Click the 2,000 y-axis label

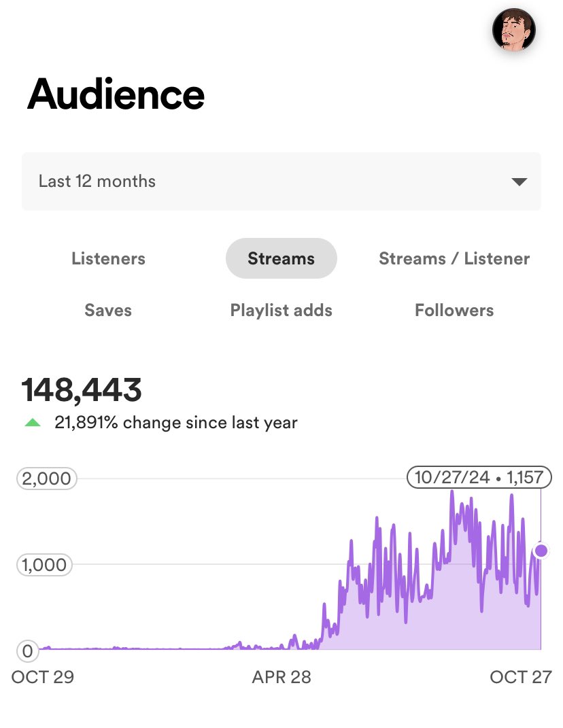click(46, 479)
